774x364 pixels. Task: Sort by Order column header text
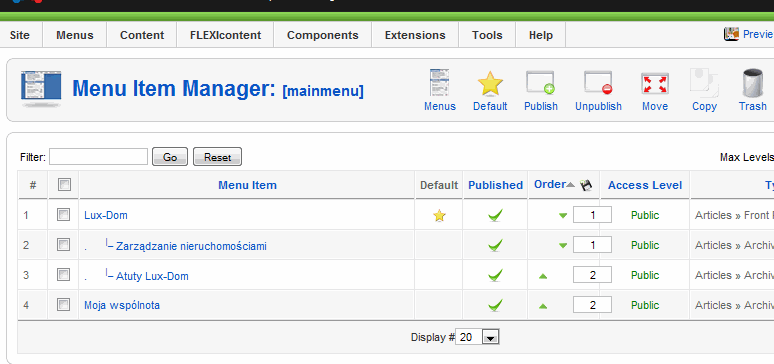[549, 184]
